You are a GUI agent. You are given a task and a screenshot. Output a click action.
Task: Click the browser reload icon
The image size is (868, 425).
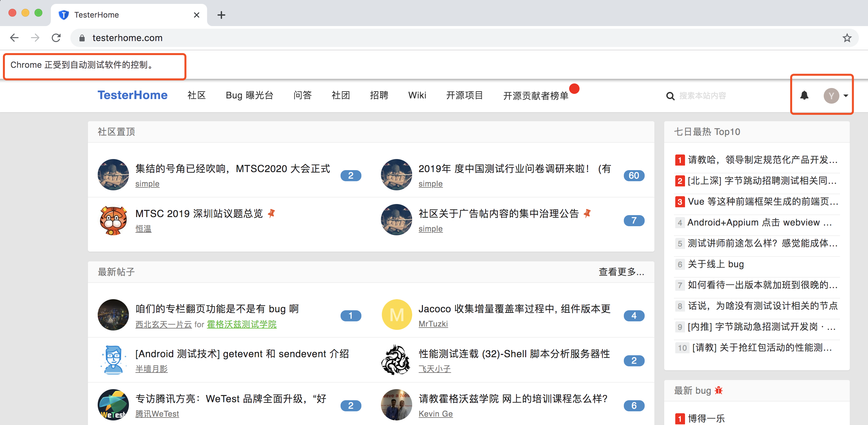[56, 38]
